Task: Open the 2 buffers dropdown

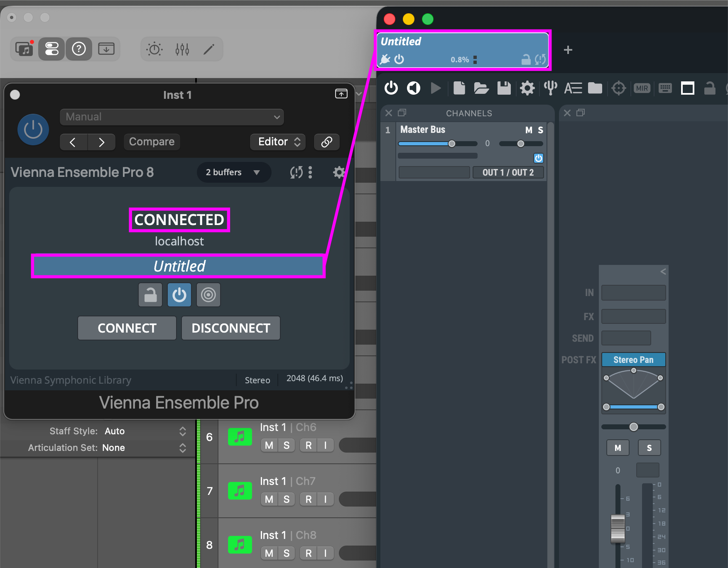Action: click(233, 172)
